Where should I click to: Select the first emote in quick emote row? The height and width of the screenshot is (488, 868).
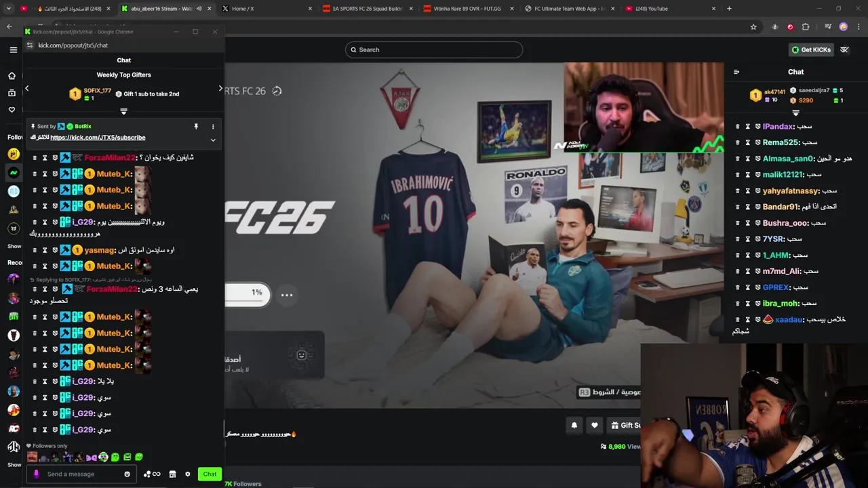(32, 457)
